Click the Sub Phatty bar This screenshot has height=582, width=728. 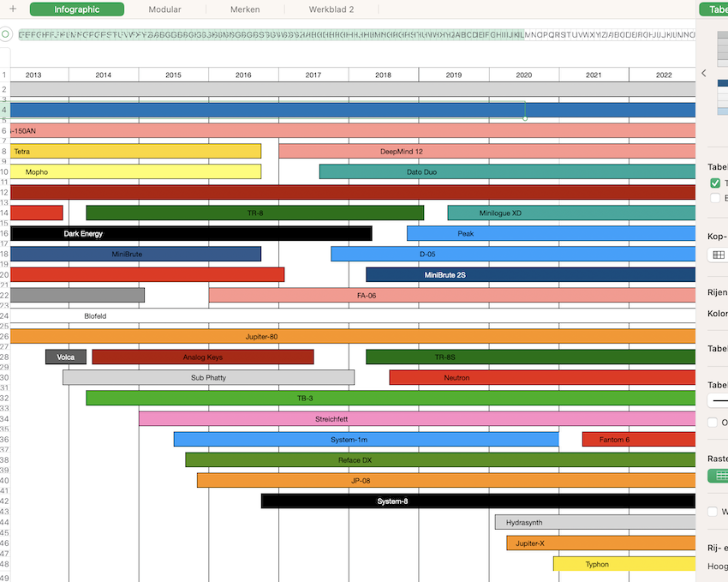208,378
